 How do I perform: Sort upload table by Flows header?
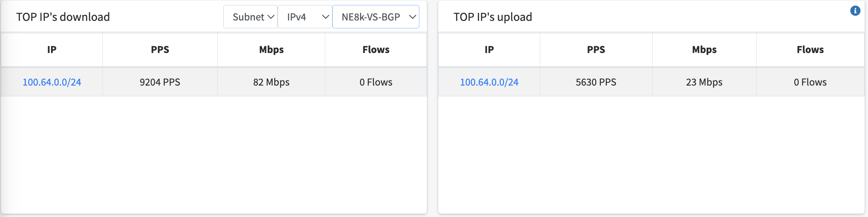click(x=810, y=50)
